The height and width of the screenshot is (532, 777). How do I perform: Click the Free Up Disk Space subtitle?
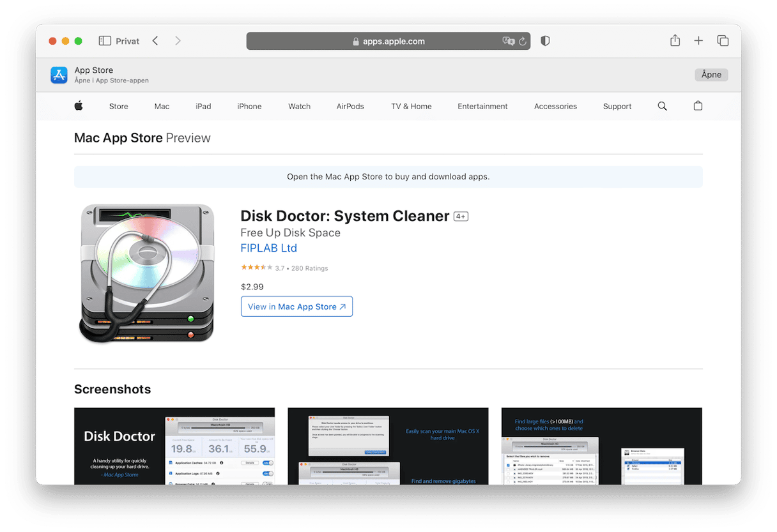coord(291,232)
